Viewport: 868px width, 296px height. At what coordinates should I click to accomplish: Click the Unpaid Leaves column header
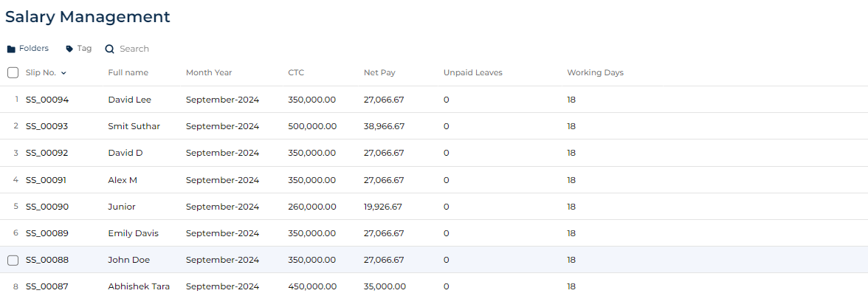472,72
